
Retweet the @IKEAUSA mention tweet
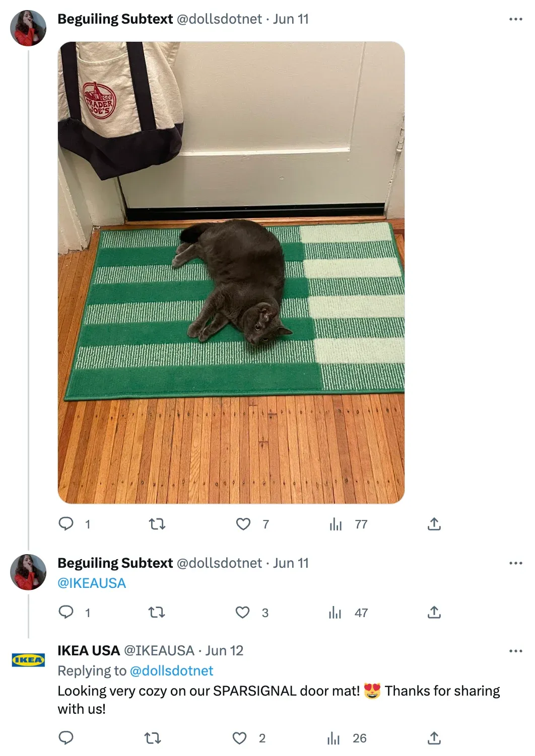(x=157, y=613)
